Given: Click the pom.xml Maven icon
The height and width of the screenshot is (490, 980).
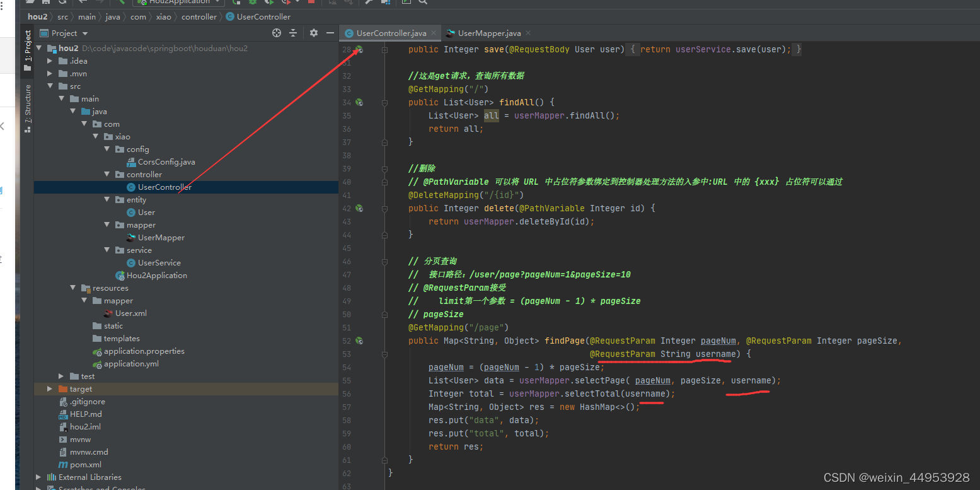Looking at the screenshot, I should [x=63, y=465].
